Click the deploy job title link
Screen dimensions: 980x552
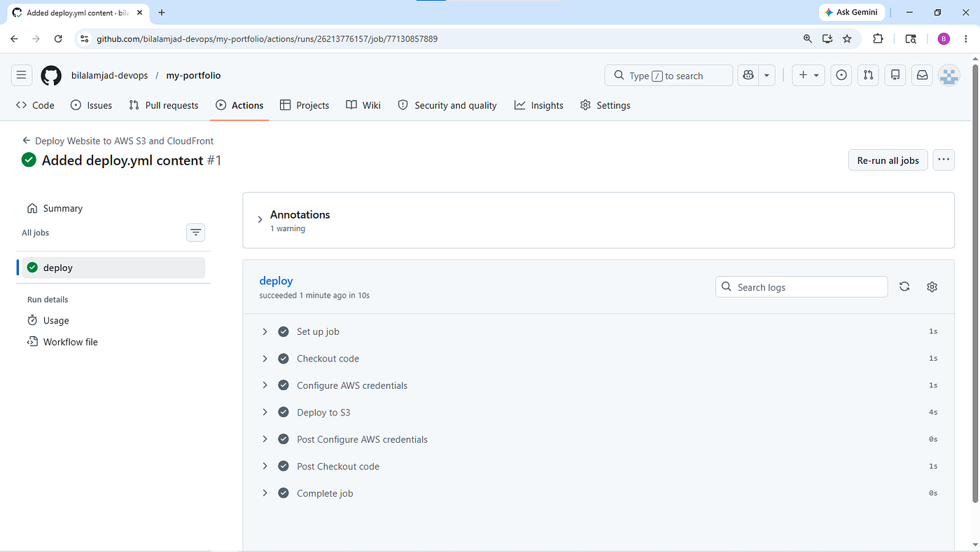pyautogui.click(x=276, y=280)
